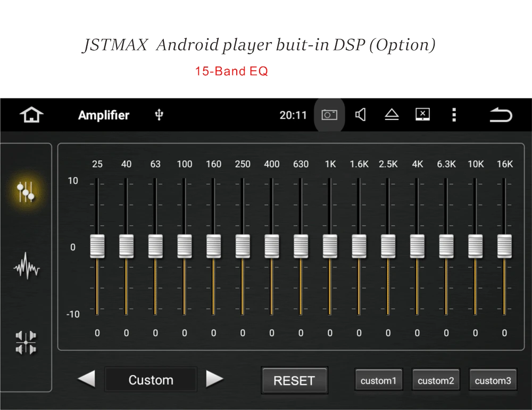The height and width of the screenshot is (410, 532).
Task: Open the volume speaker icon
Action: pyautogui.click(x=360, y=115)
